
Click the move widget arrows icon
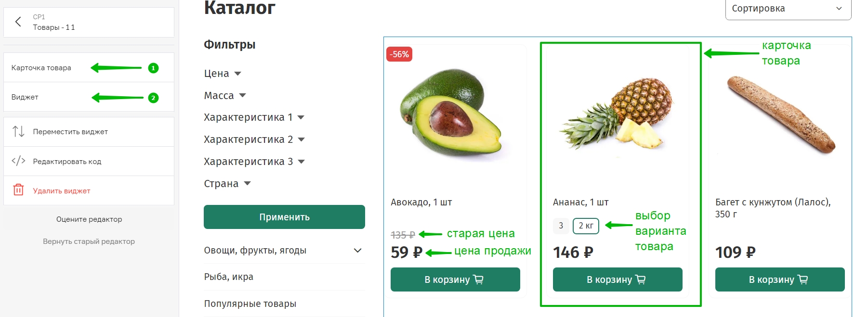(18, 131)
